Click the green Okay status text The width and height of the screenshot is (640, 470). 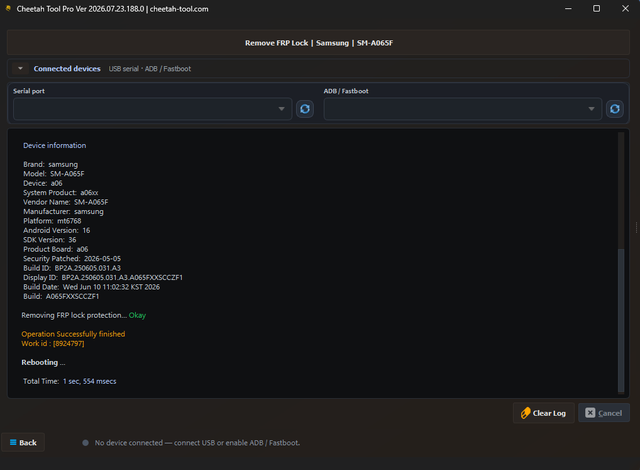[137, 315]
